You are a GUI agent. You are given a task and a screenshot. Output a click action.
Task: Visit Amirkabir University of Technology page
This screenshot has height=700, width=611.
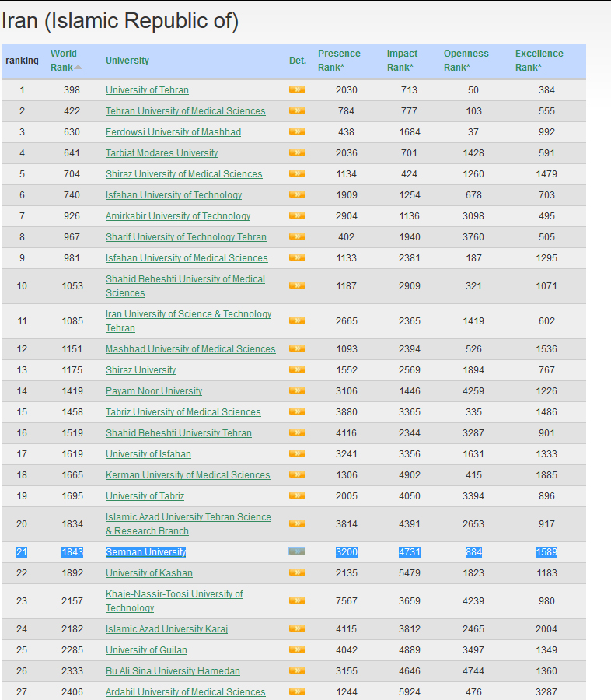[x=178, y=215]
